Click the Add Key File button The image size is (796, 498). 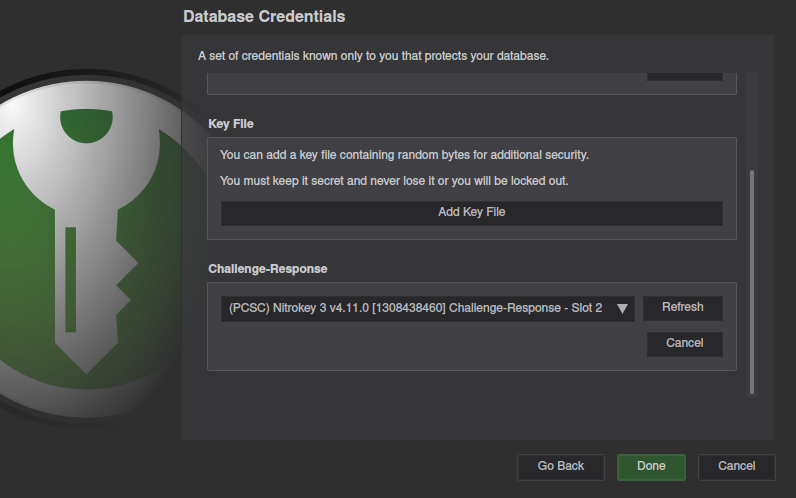tap(472, 213)
